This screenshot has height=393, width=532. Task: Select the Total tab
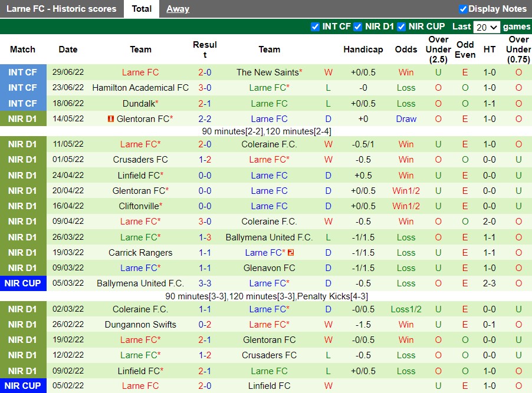tap(141, 9)
